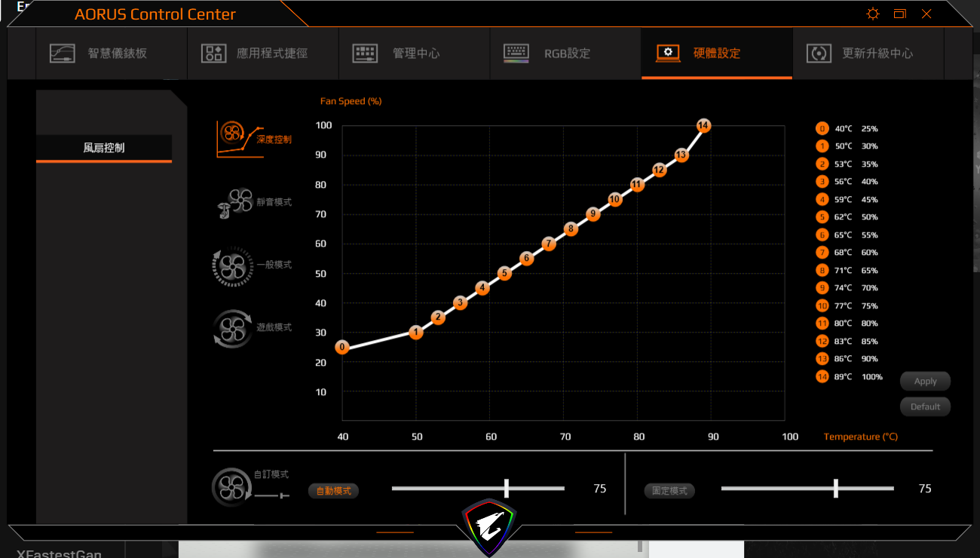Click legend entry 2 with 53°C 35%
The height and width of the screenshot is (558, 980).
pos(847,164)
